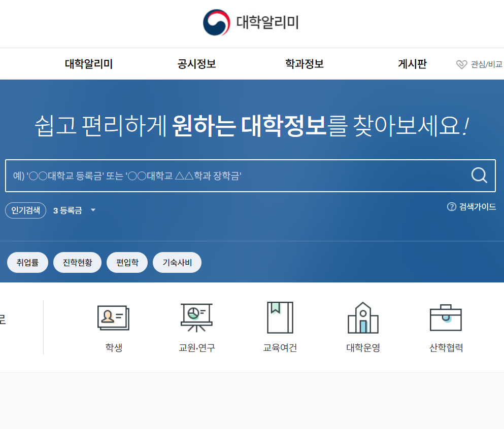
Task: Open the 대학운영 building icon
Action: pyautogui.click(x=363, y=317)
